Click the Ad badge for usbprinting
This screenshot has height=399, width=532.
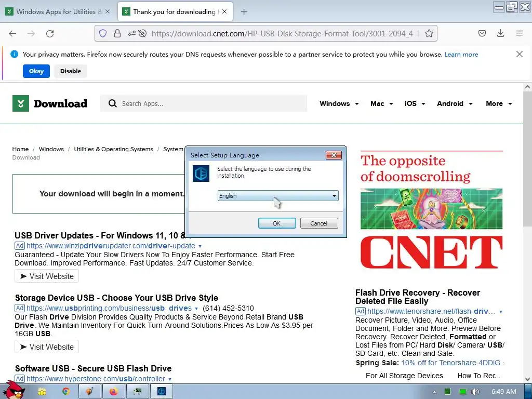click(20, 308)
